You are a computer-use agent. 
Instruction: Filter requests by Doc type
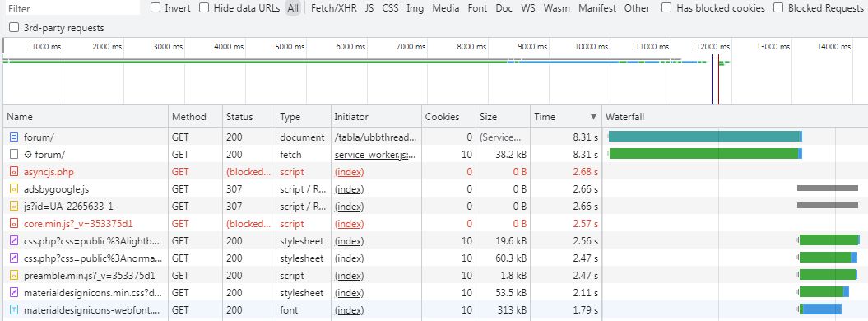[504, 8]
